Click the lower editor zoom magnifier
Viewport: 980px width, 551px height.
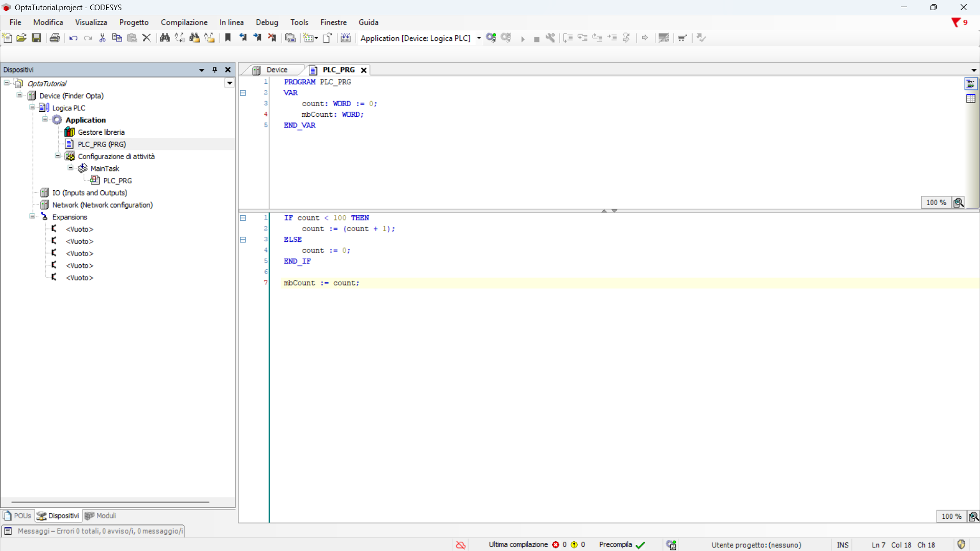click(973, 516)
